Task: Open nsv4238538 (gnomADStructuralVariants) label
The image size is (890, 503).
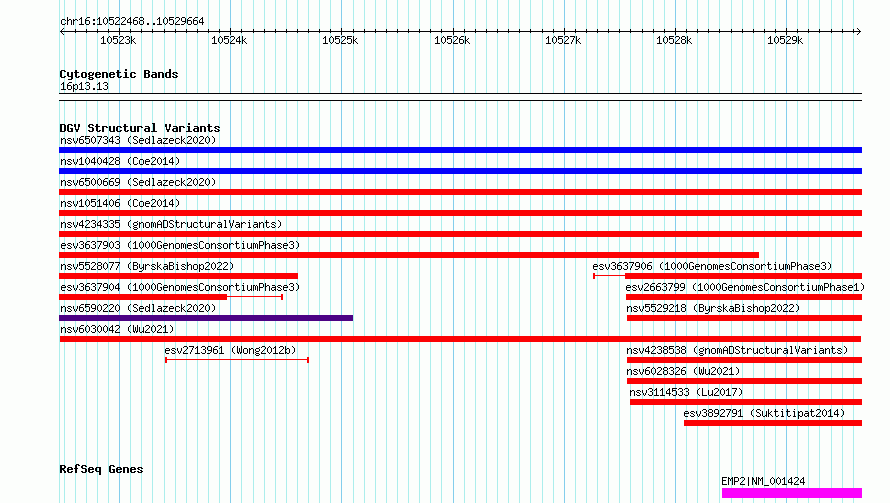Action: click(737, 350)
